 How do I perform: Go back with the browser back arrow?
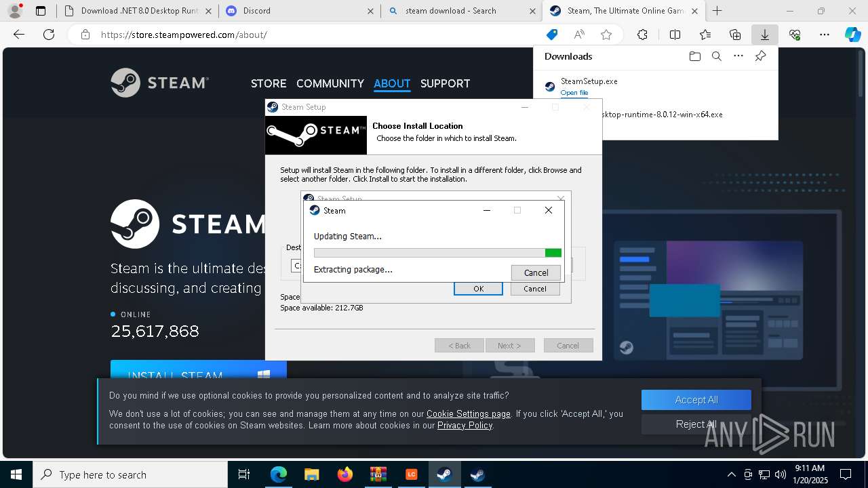pyautogui.click(x=19, y=35)
